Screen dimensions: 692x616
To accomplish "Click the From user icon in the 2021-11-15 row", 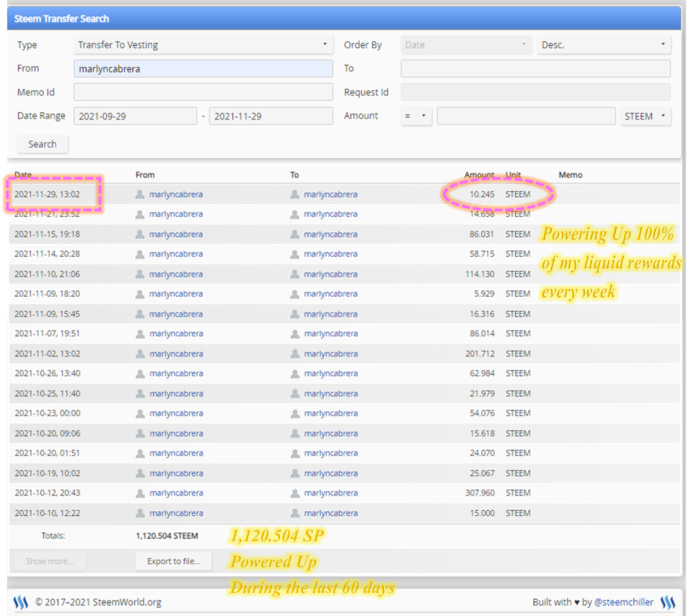I will point(140,234).
